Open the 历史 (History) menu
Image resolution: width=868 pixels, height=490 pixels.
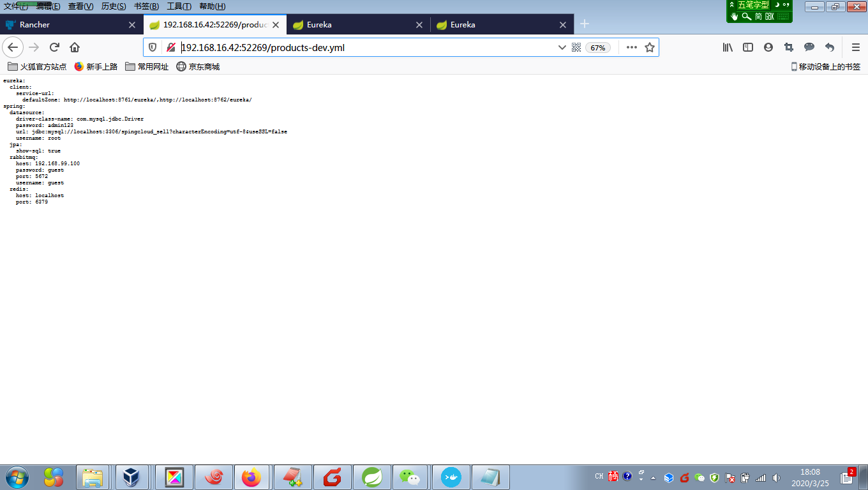(114, 6)
